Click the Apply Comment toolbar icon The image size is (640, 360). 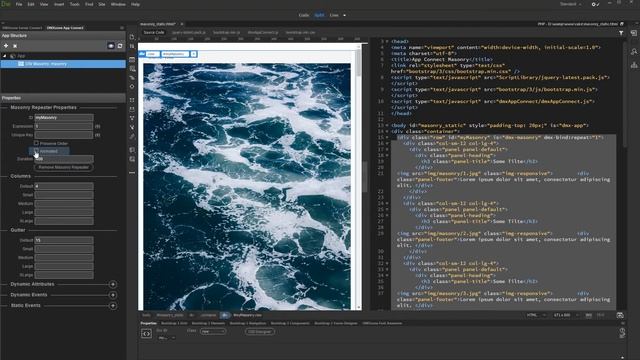(x=132, y=150)
